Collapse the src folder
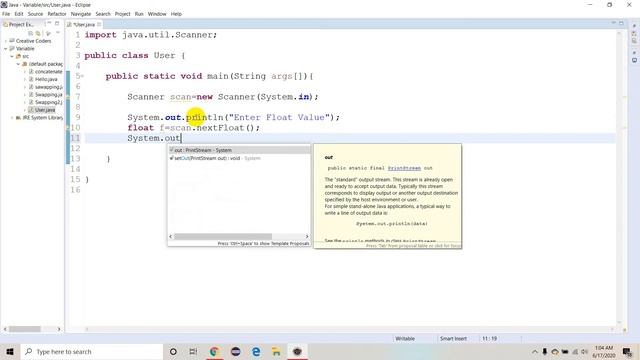Viewport: 640px width, 360px height. click(x=12, y=56)
